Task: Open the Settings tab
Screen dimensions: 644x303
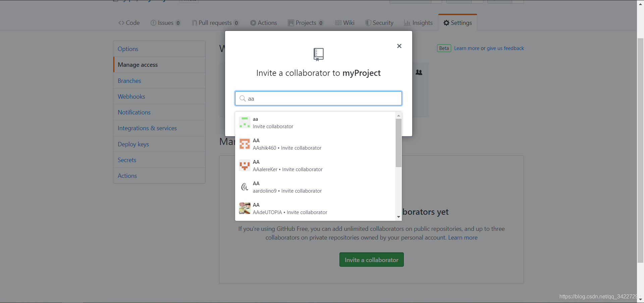Action: point(458,23)
